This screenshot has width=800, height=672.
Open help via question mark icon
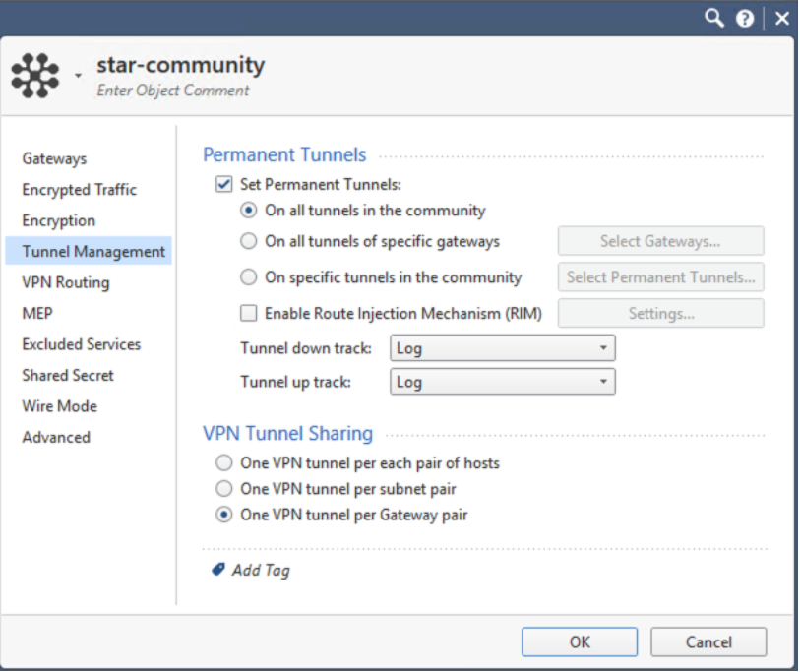click(747, 19)
